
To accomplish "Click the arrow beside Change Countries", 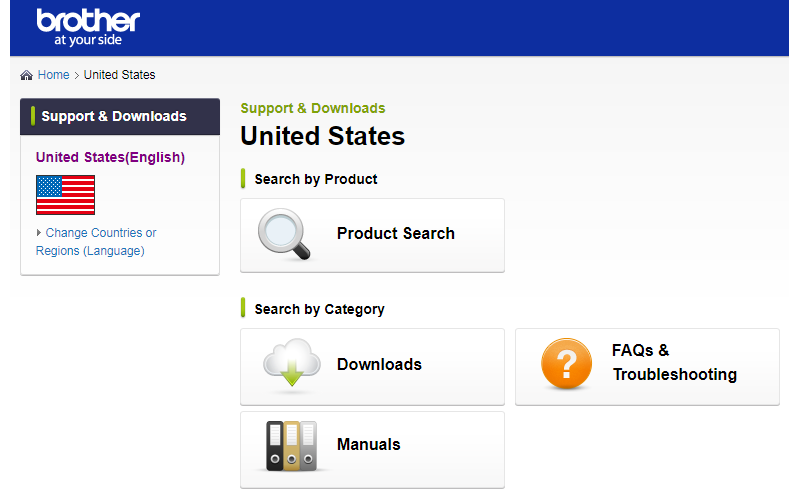I will (39, 232).
